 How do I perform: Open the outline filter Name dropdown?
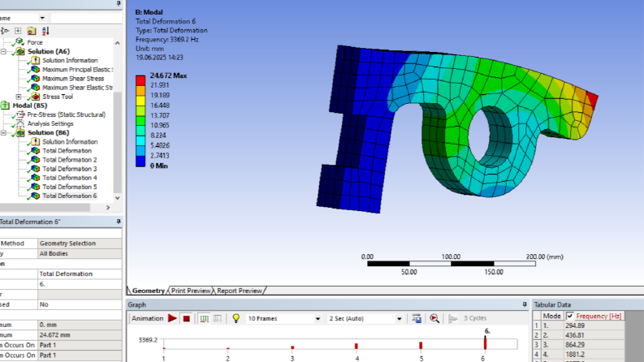tap(42, 18)
